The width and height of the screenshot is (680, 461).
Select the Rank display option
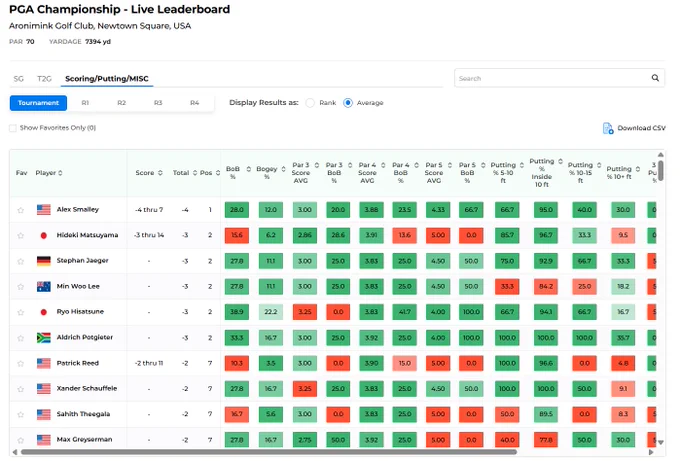[x=310, y=103]
